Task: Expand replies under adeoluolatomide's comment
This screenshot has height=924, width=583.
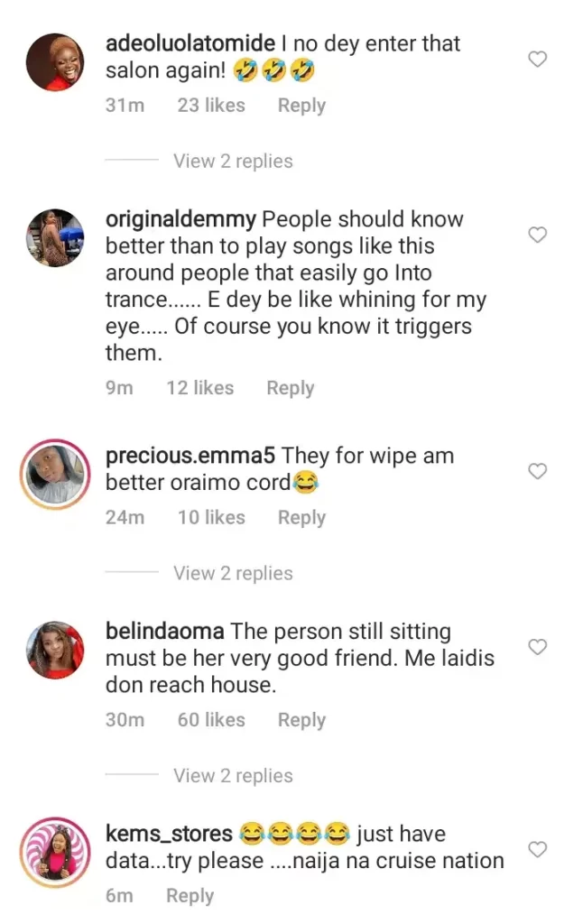Action: point(233,162)
